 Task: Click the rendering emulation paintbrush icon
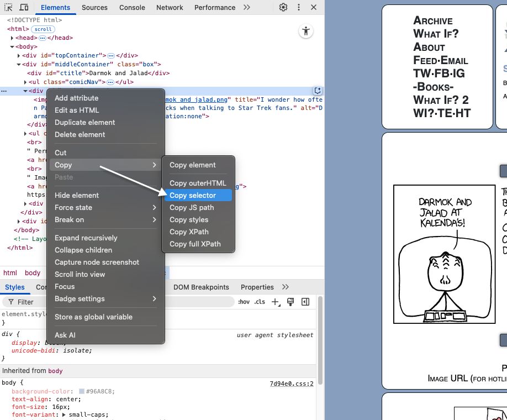point(291,302)
